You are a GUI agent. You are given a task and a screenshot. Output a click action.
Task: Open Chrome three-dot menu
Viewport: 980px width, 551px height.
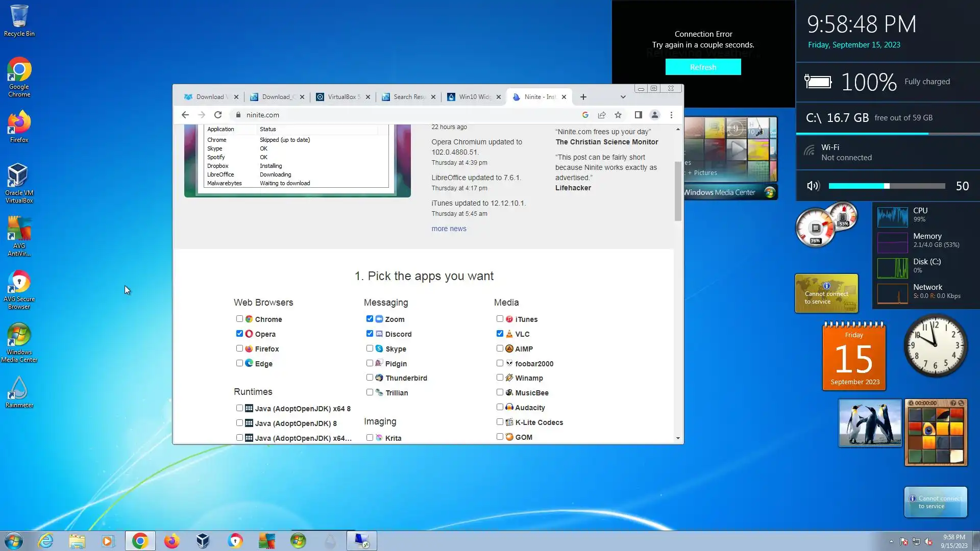(671, 115)
